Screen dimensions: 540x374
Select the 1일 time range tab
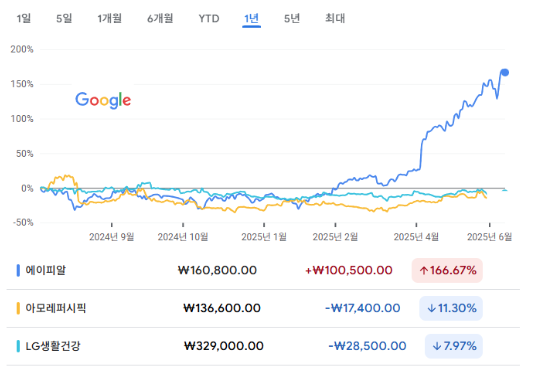click(x=23, y=18)
